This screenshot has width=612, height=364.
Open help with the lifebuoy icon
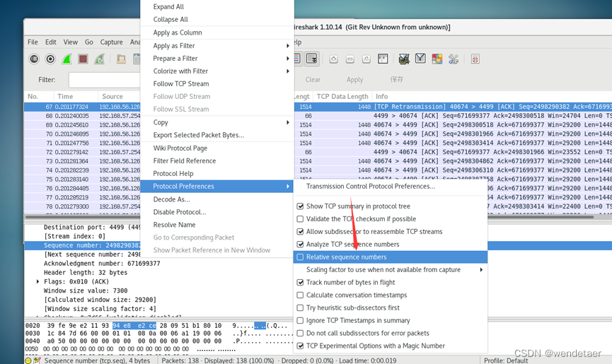(475, 59)
